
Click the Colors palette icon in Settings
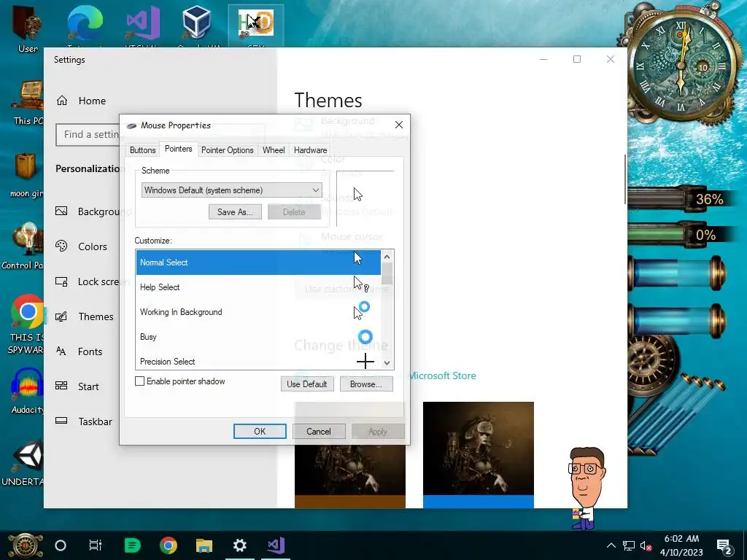[61, 246]
